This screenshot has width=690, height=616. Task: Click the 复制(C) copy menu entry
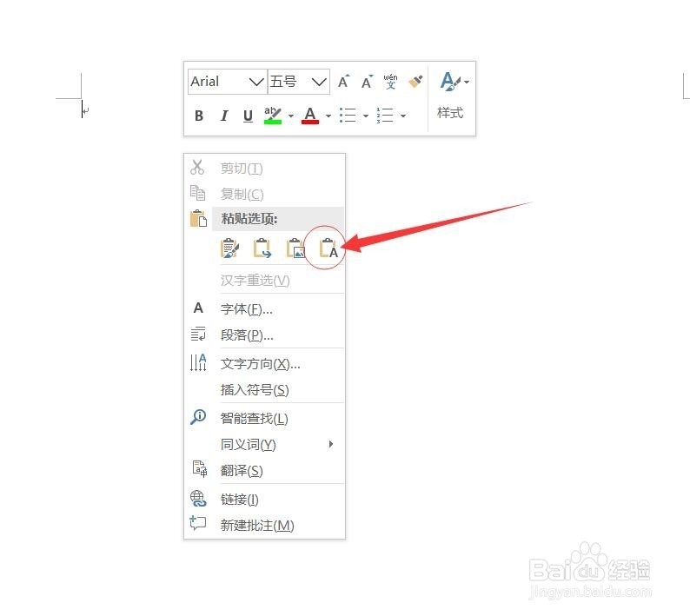pos(264,194)
